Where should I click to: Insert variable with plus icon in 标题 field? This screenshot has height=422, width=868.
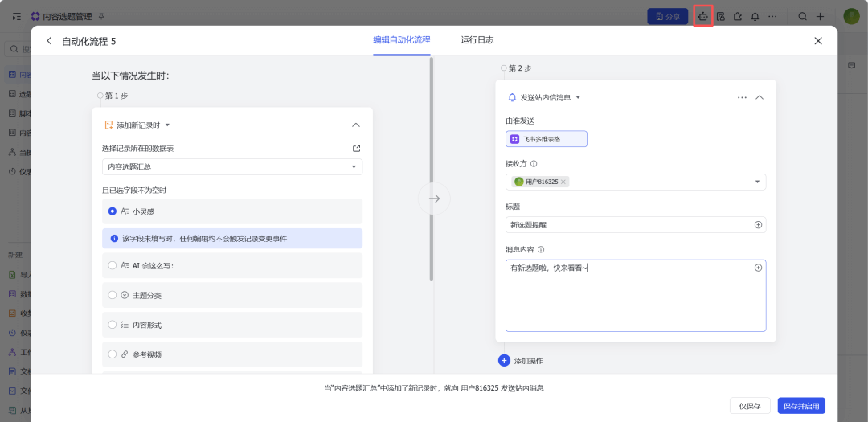[758, 225]
